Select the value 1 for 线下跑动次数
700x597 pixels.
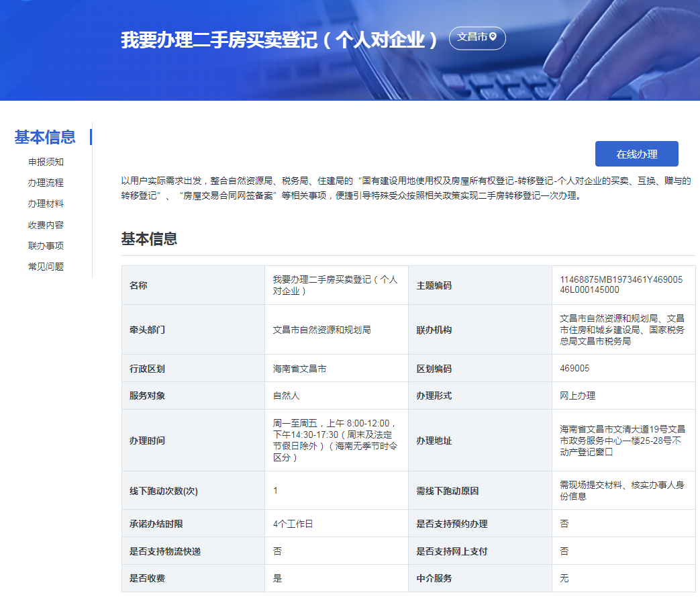click(275, 490)
